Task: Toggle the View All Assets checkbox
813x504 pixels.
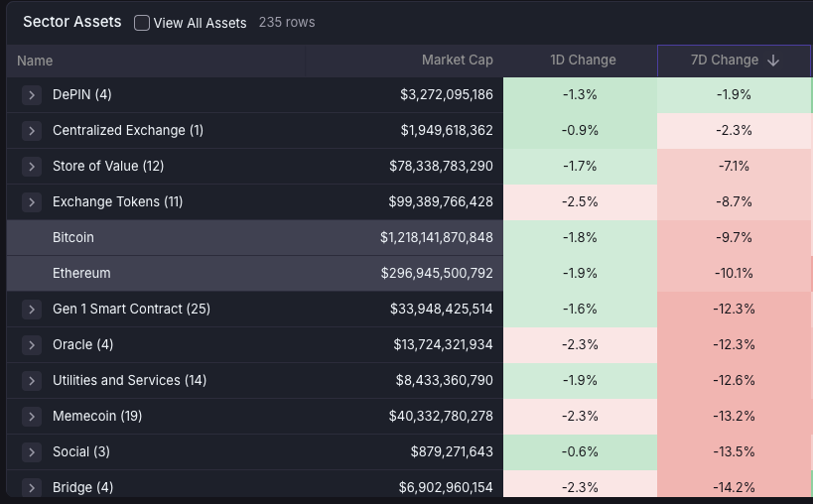Action: point(142,23)
